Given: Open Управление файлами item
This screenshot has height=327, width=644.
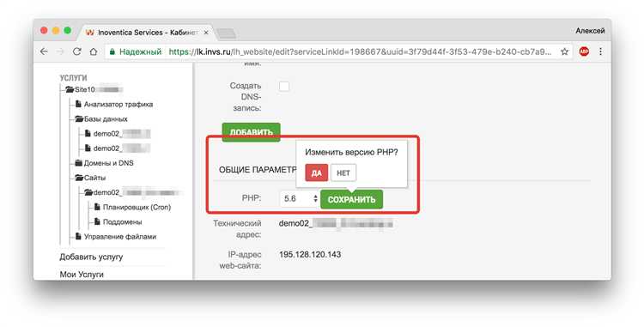Looking at the screenshot, I should point(120,237).
